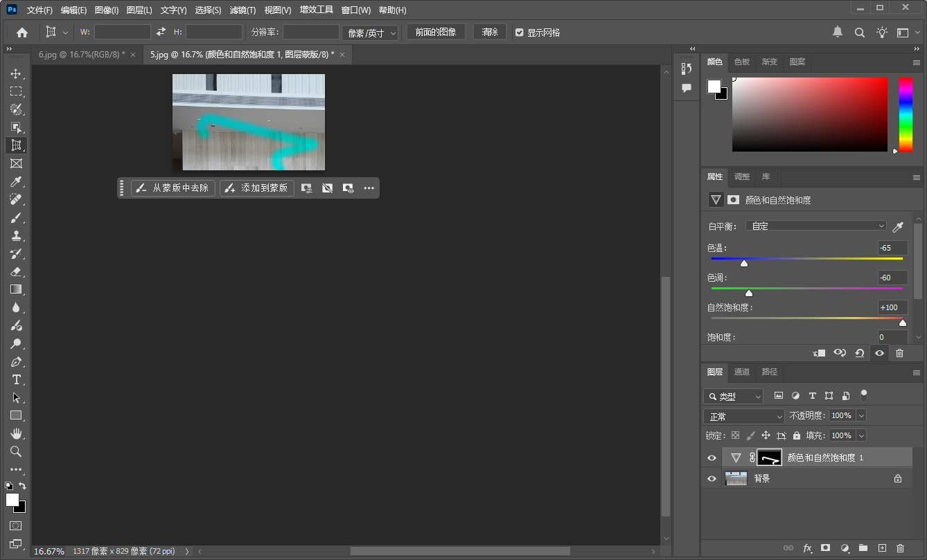Select the Hand tool
Image resolution: width=927 pixels, height=560 pixels.
[16, 433]
